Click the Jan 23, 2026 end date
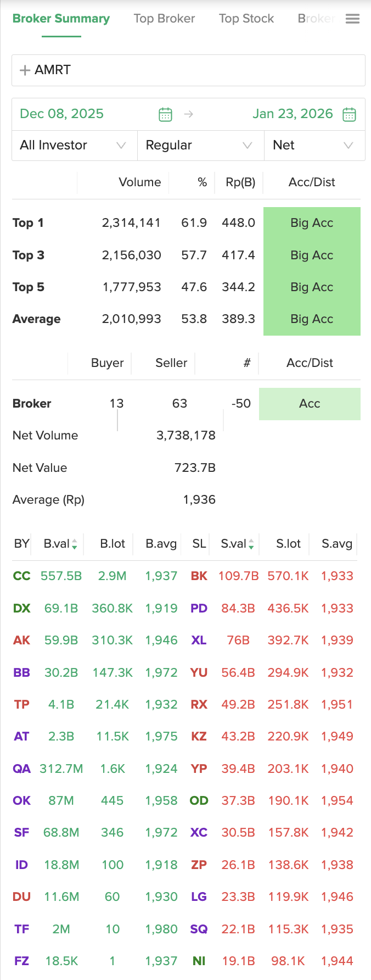Image resolution: width=371 pixels, height=980 pixels. (293, 114)
